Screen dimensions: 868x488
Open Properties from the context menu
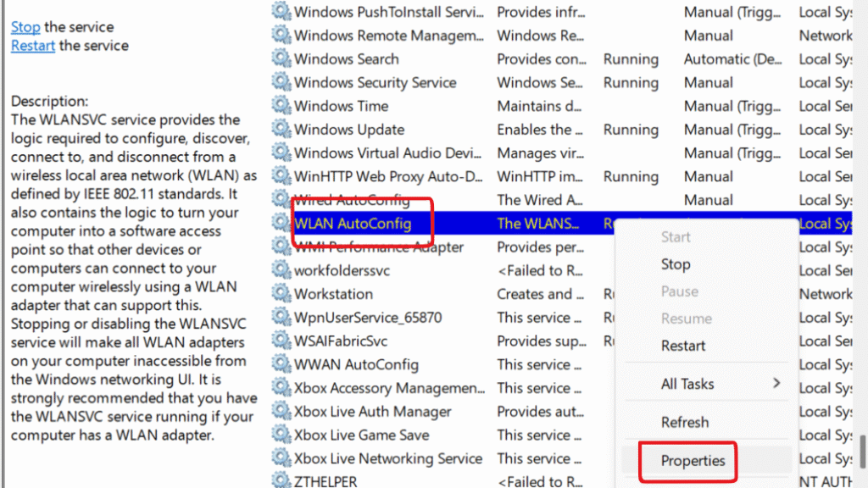pyautogui.click(x=693, y=460)
